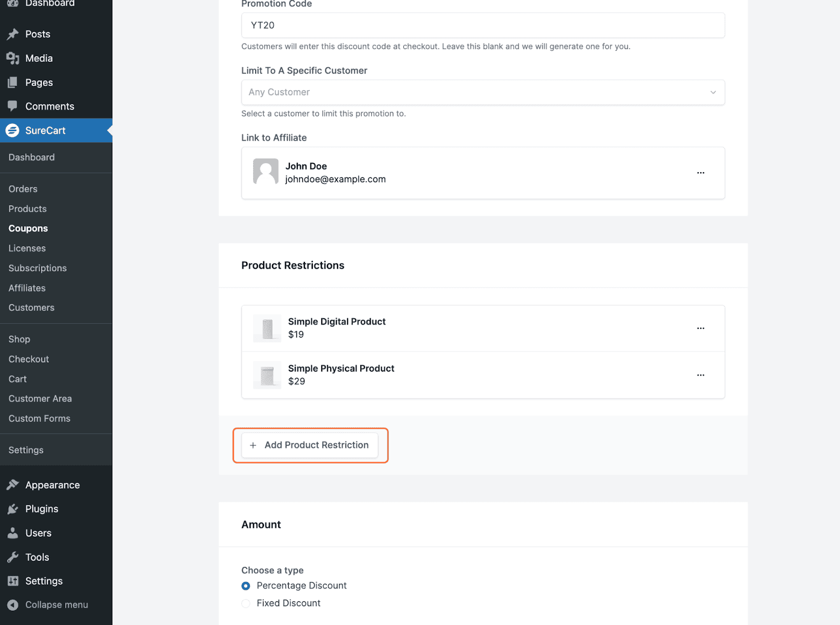Click the Plugins icon in the sidebar
840x625 pixels.
pyautogui.click(x=14, y=509)
